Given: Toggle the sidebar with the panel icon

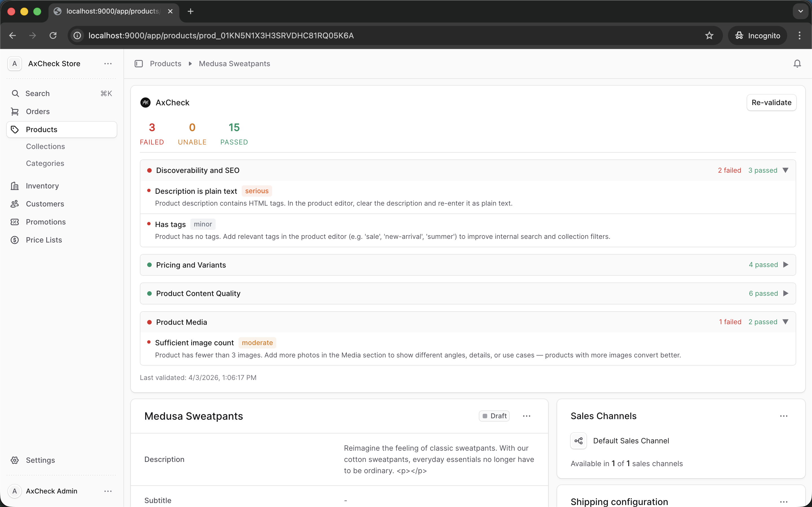Looking at the screenshot, I should [x=139, y=63].
